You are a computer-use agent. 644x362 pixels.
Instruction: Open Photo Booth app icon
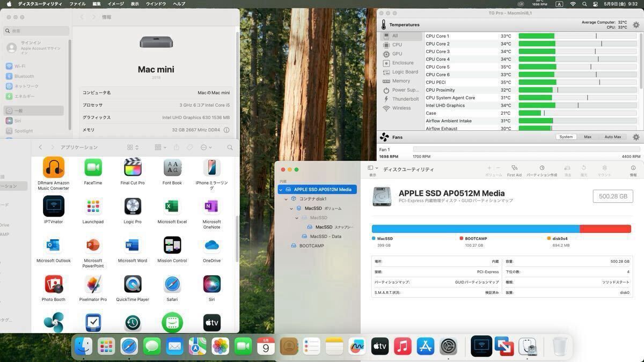[x=53, y=284]
